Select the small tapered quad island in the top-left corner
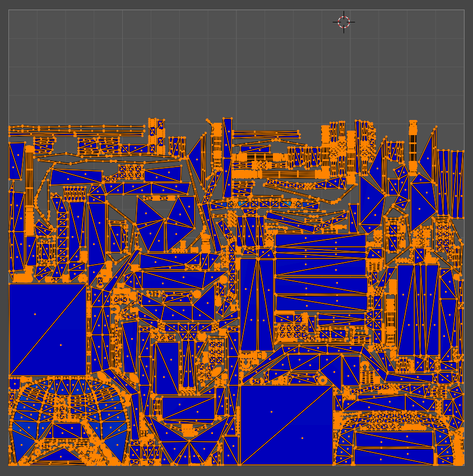 coord(16,161)
